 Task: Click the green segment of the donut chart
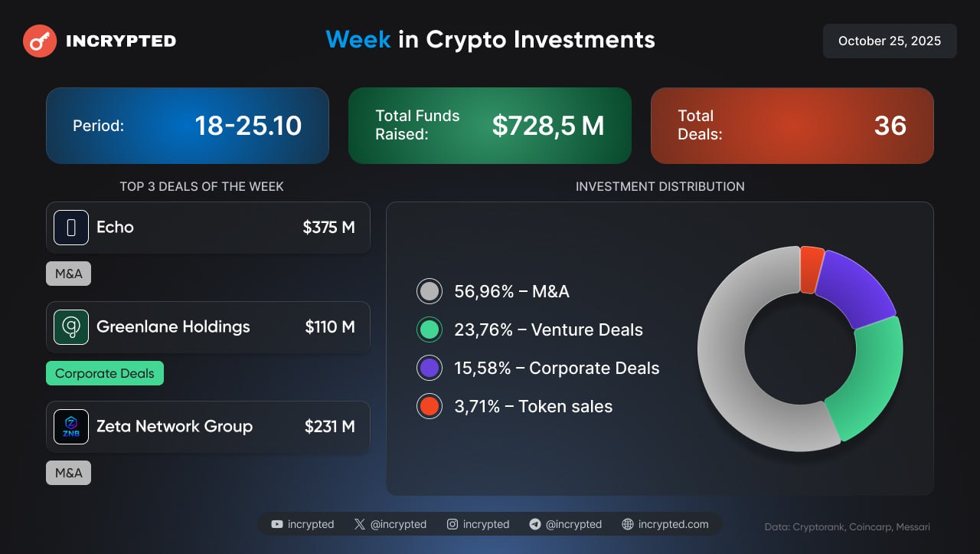tap(869, 375)
